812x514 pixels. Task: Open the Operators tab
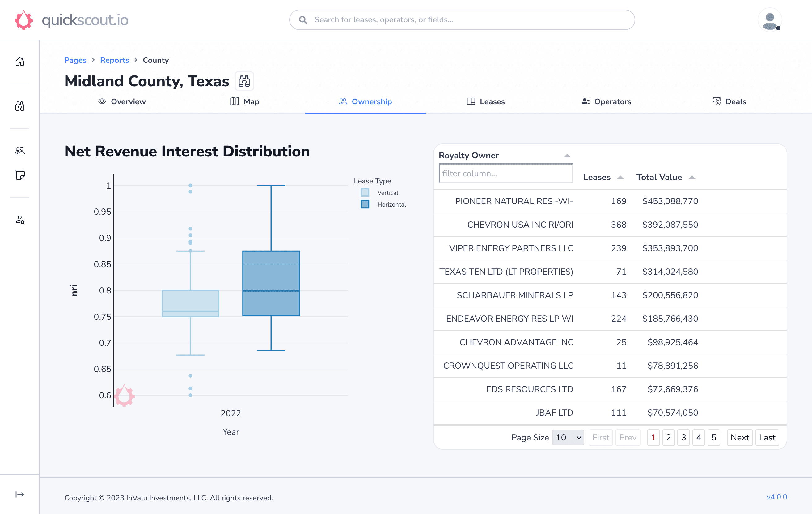click(x=606, y=101)
